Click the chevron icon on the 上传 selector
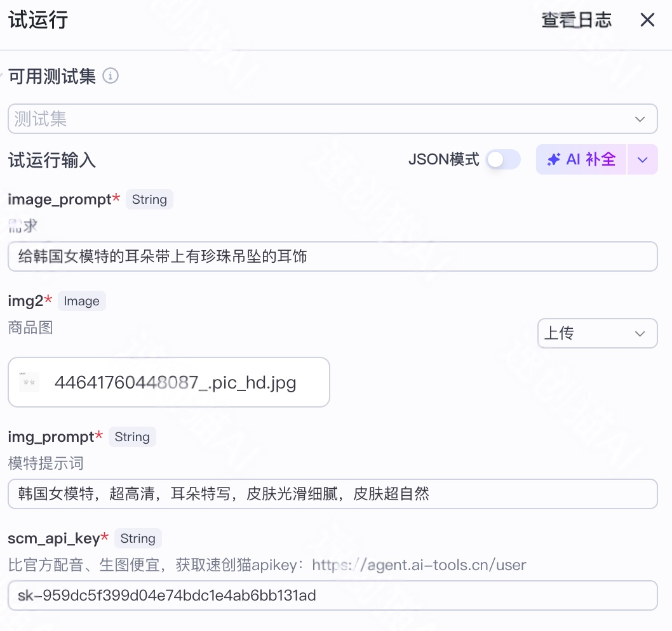 [x=640, y=333]
